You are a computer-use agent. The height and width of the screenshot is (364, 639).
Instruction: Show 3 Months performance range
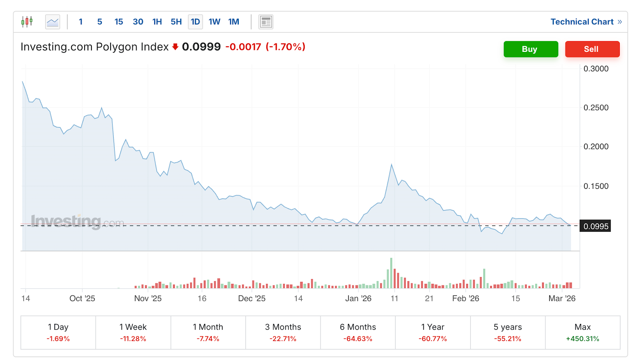(283, 332)
